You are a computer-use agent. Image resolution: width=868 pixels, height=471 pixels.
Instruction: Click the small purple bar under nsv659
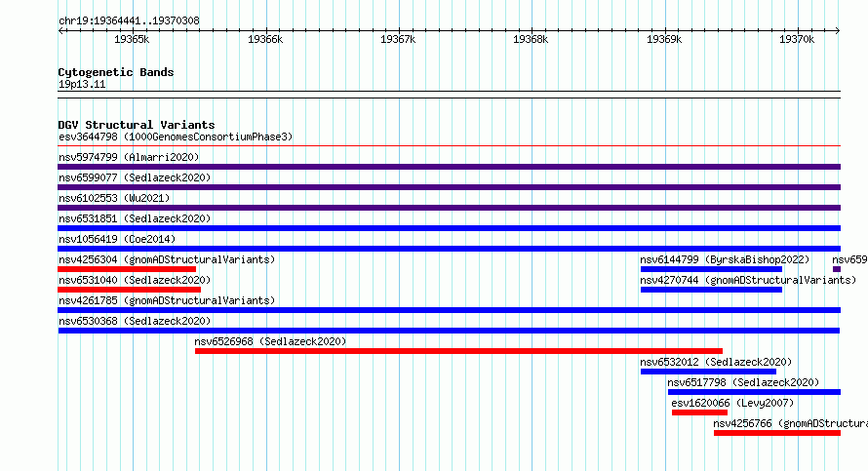pos(837,269)
